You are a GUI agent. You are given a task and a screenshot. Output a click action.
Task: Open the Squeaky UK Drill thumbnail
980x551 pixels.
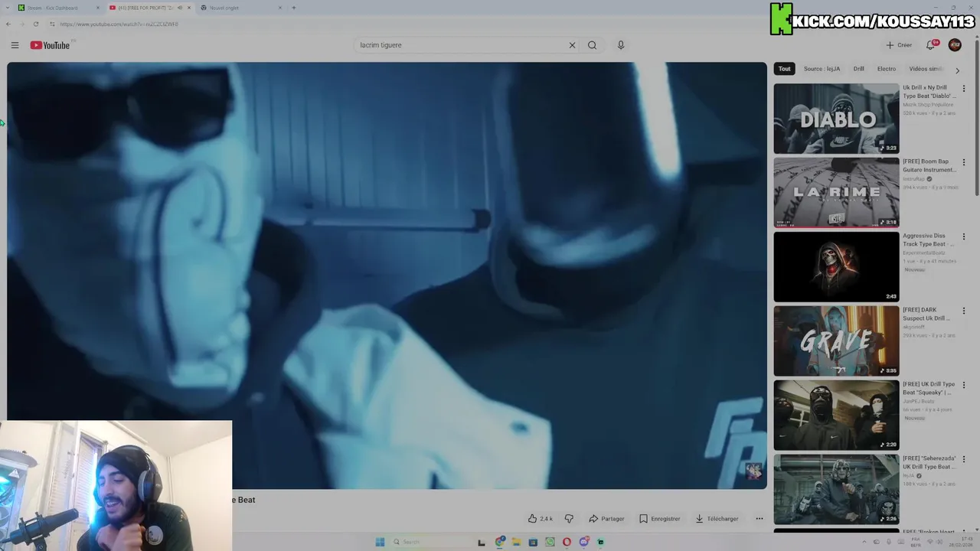tap(836, 416)
